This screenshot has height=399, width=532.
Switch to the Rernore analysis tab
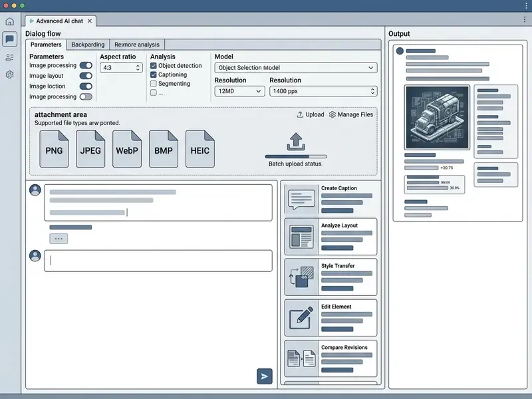coord(137,45)
